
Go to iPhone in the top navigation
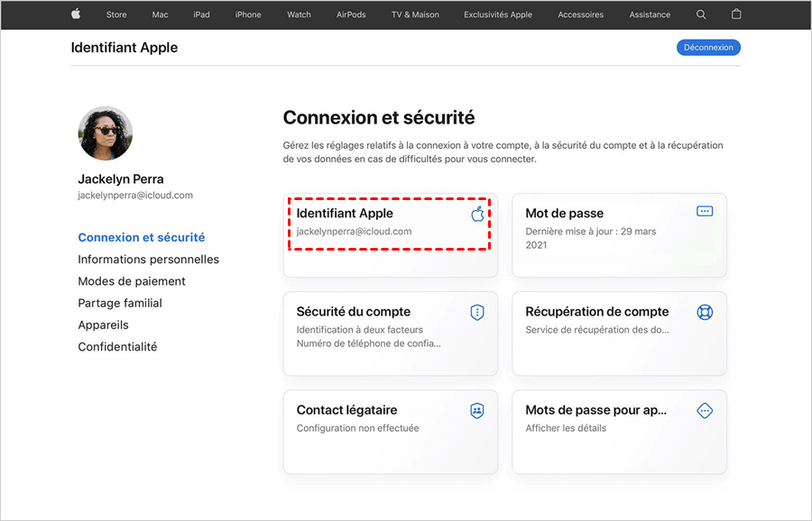[248, 15]
